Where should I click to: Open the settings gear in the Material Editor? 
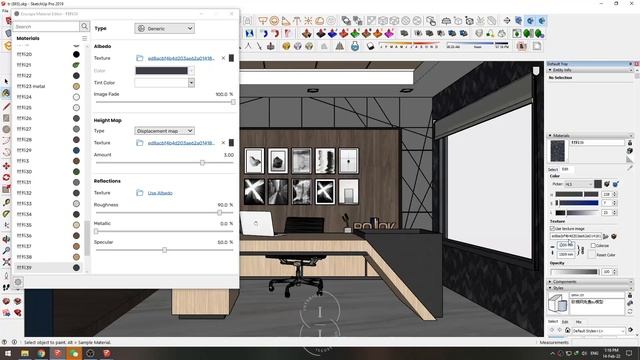18,282
